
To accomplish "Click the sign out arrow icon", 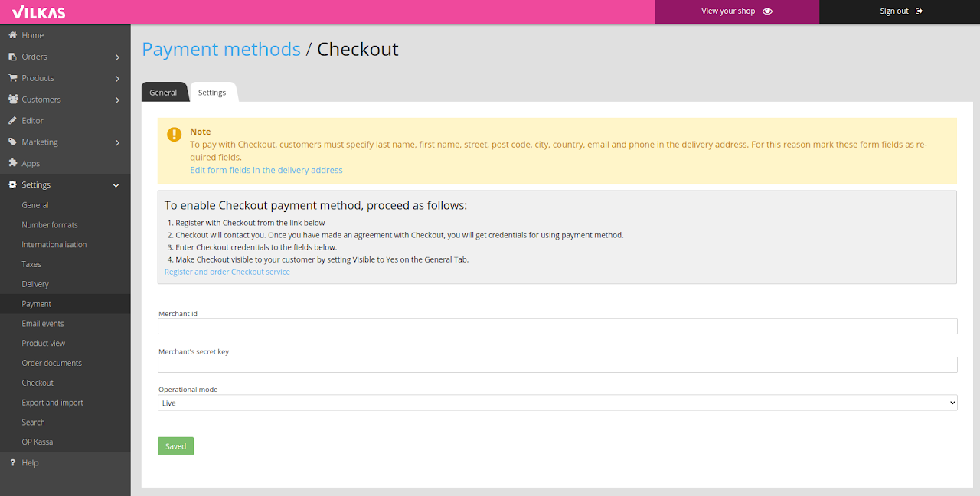I will pyautogui.click(x=919, y=11).
